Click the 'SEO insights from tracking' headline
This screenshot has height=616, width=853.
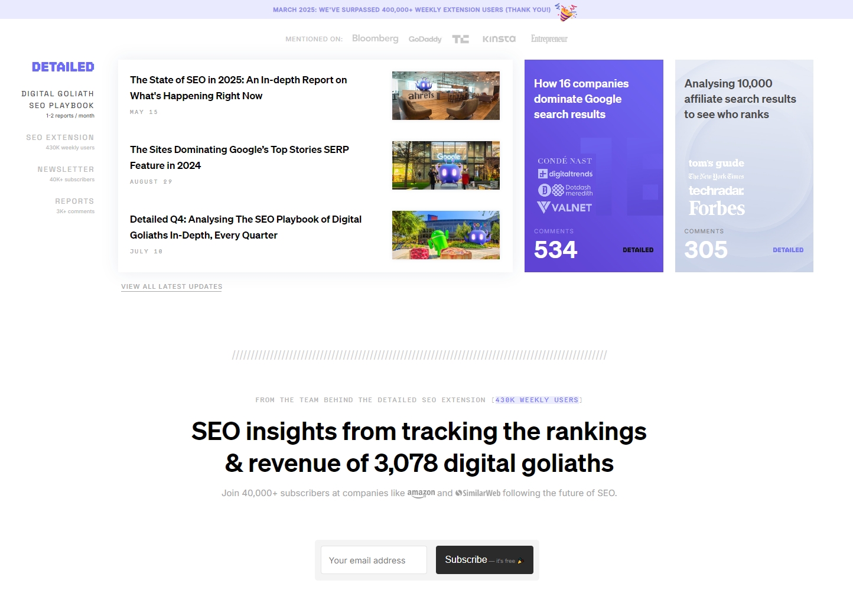pyautogui.click(x=419, y=448)
